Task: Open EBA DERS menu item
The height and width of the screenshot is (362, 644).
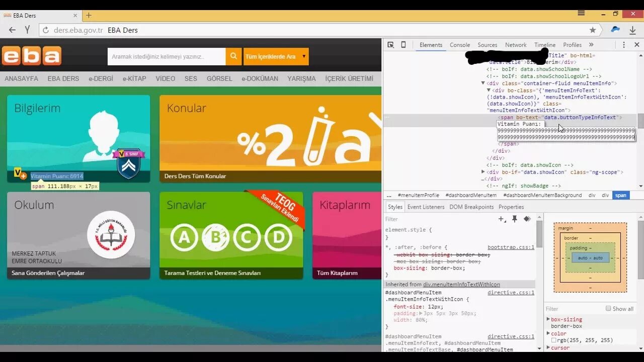Action: 63,78
